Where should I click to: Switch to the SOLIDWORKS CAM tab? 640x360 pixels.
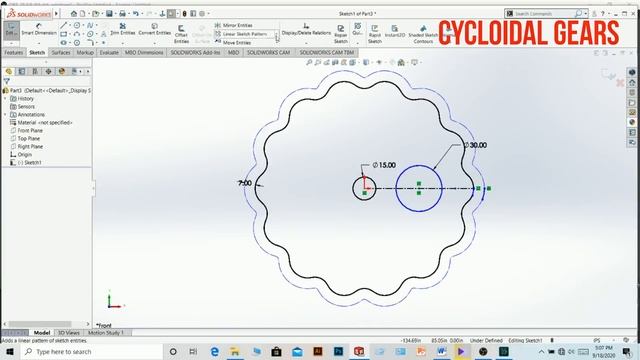[x=268, y=53]
